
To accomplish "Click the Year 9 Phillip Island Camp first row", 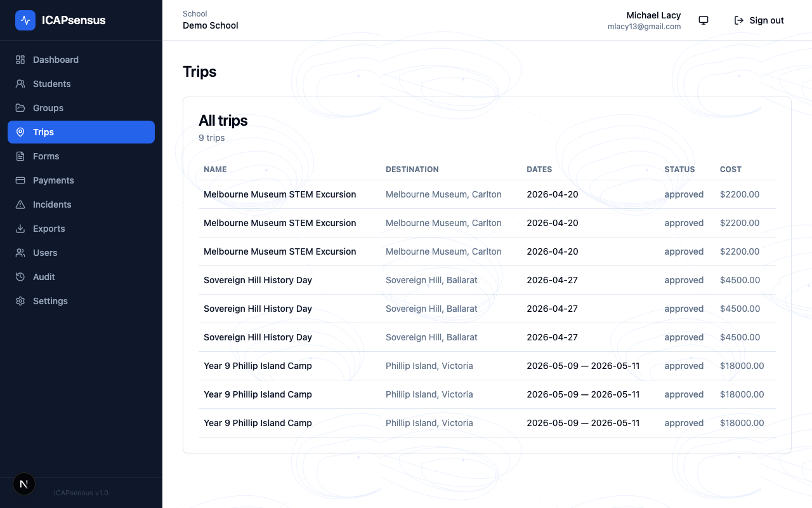I will [258, 366].
